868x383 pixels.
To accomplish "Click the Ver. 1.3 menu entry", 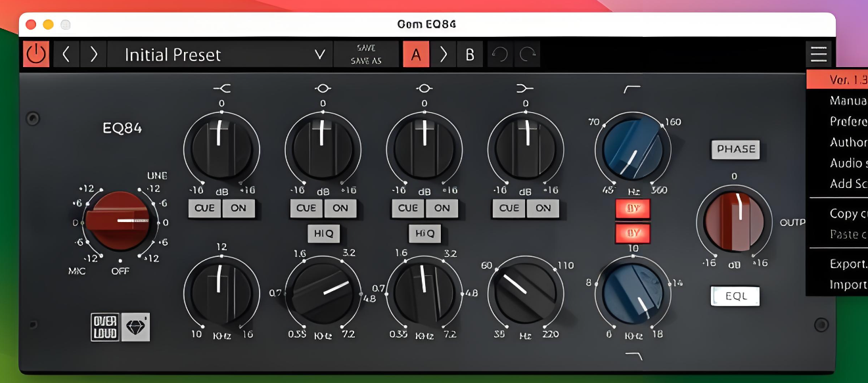I will tap(837, 79).
